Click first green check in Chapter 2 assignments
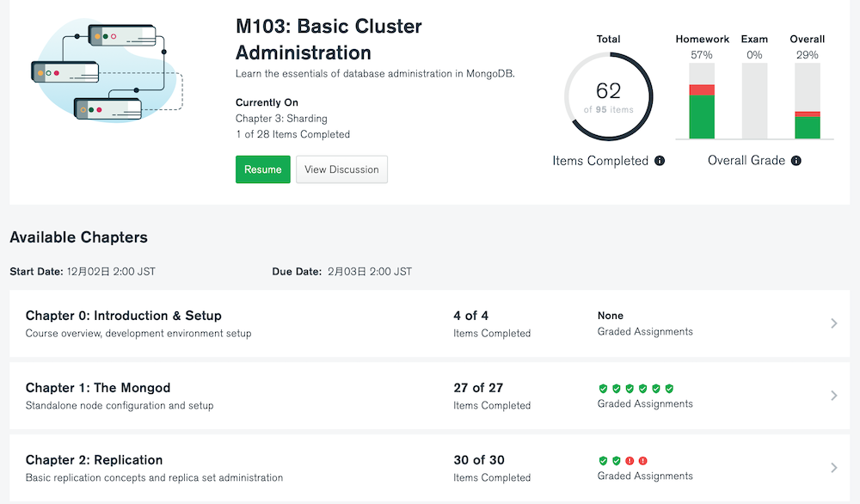This screenshot has width=860, height=504. (x=604, y=461)
